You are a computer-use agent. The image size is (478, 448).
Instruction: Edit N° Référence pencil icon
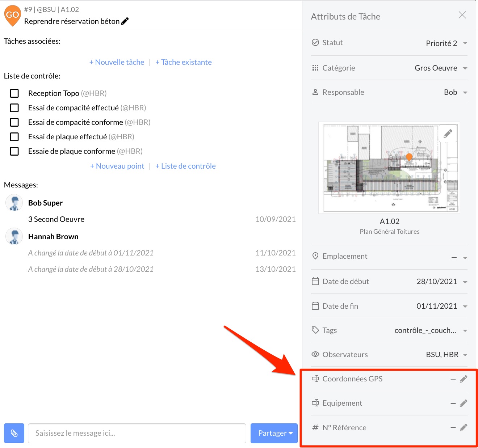point(464,428)
